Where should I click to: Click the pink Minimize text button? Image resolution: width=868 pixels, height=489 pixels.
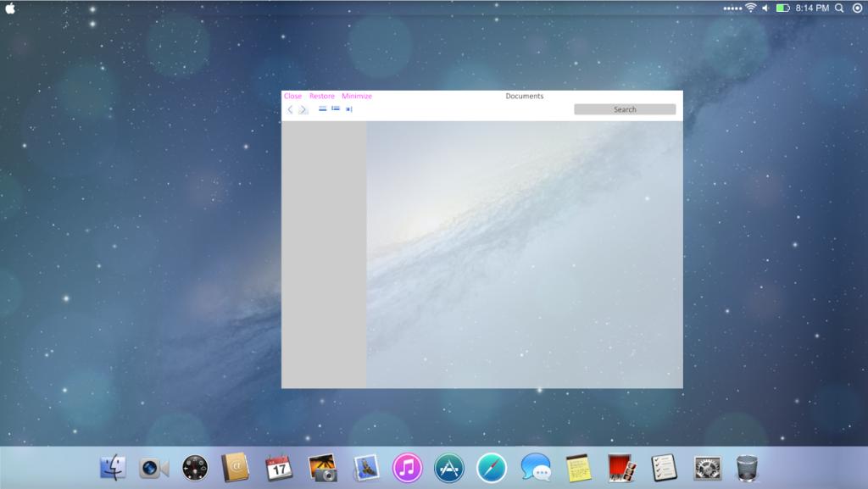pos(357,97)
